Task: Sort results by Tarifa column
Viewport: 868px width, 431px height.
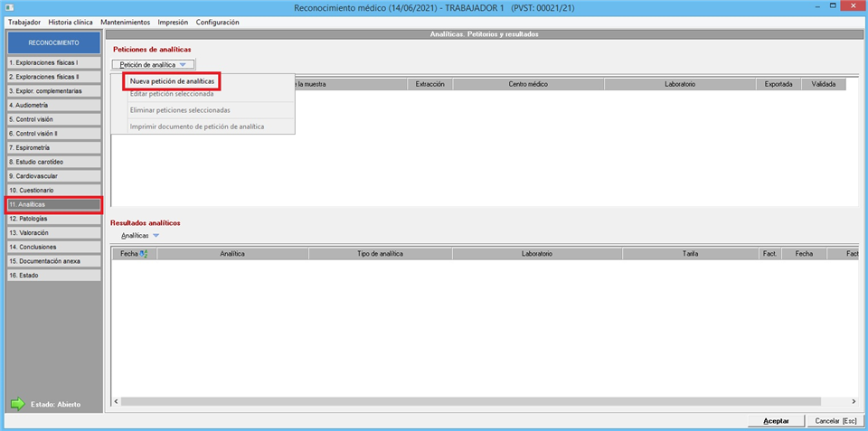Action: [690, 253]
